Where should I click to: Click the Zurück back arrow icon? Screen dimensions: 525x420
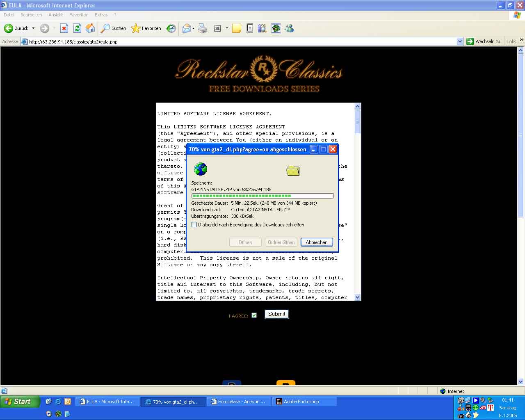8,28
